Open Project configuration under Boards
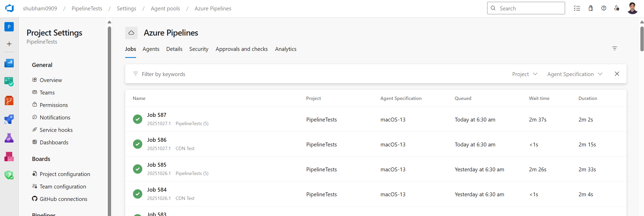 click(65, 174)
